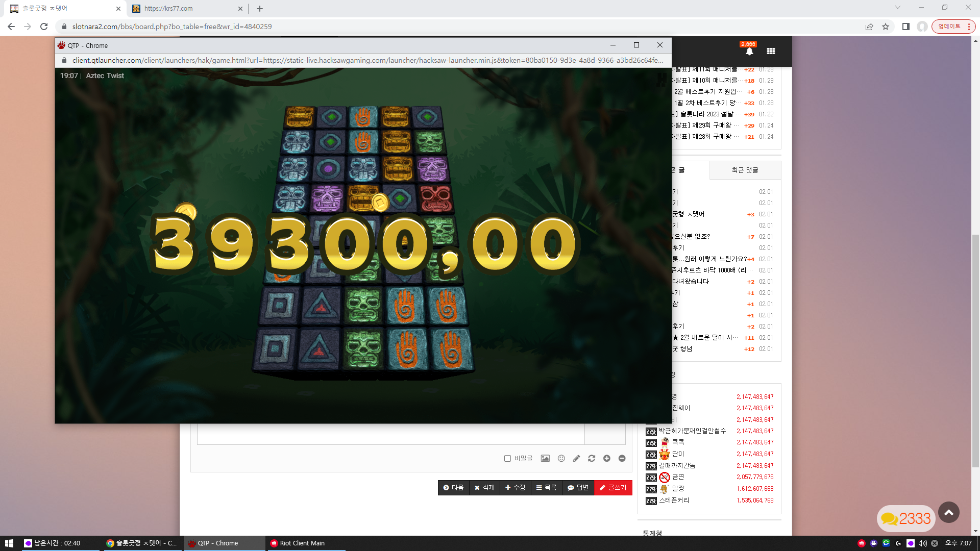
Task: Click the 박근혜가문재인걸안철수 ranking name
Action: point(692,431)
